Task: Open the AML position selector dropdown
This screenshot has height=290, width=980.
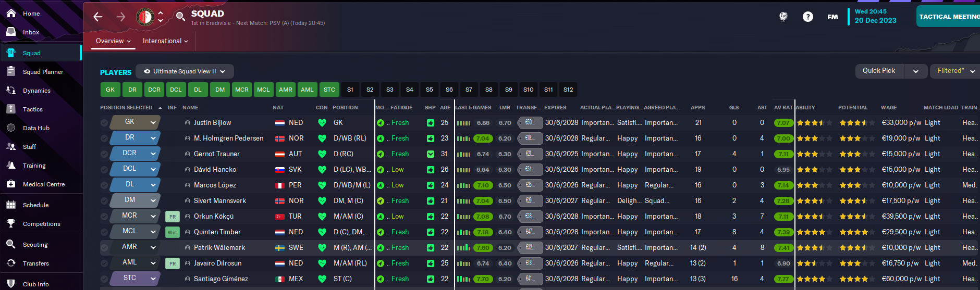Action: point(135,262)
